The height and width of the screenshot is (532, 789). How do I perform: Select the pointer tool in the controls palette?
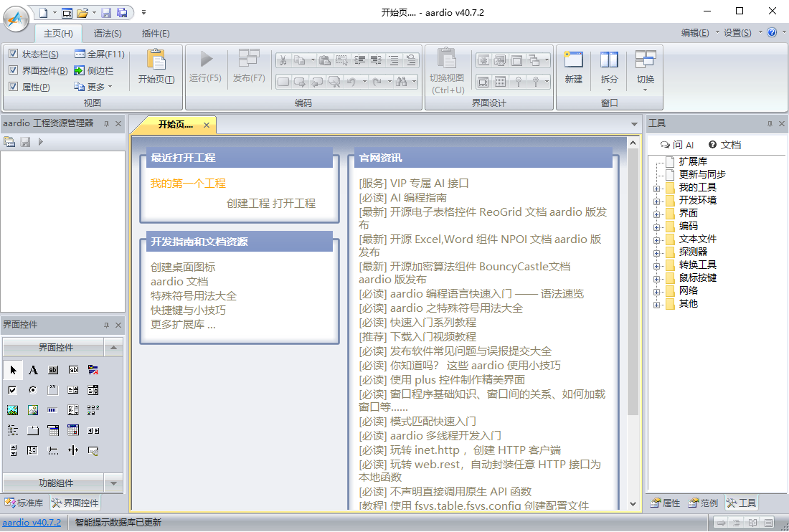(13, 370)
